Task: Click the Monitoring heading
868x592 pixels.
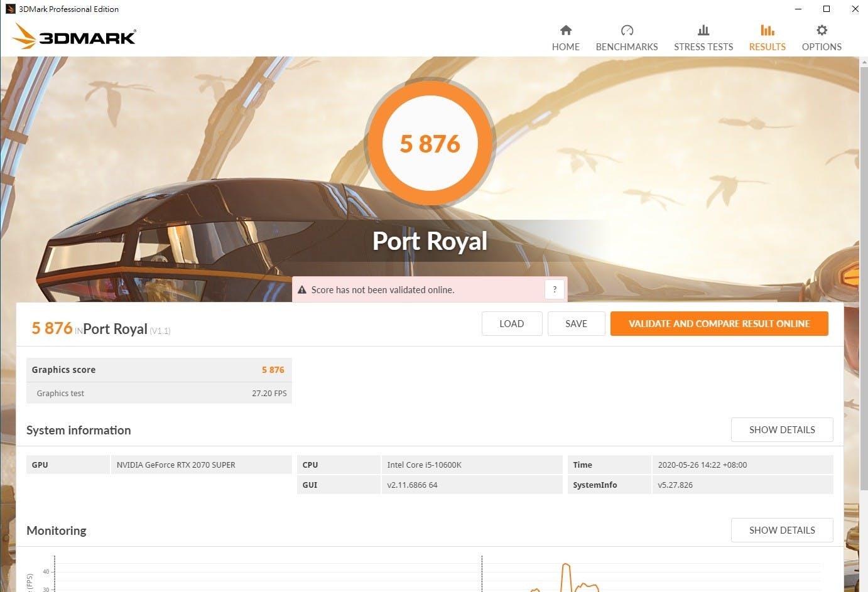Action: point(57,530)
